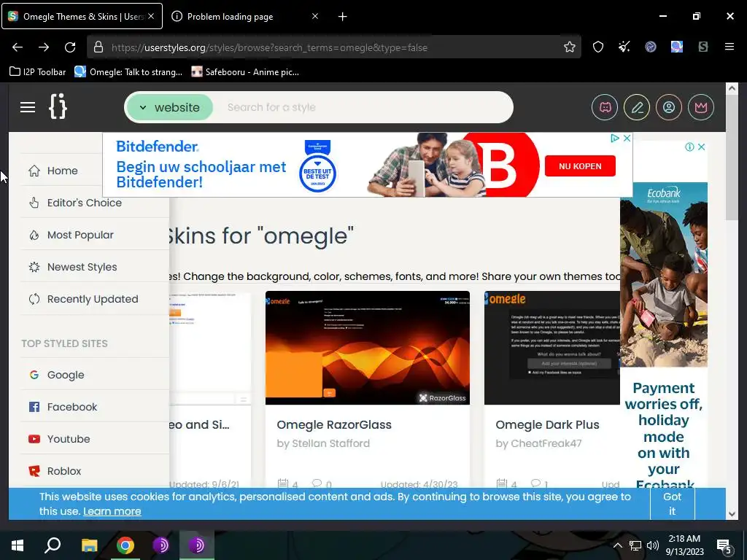Open a new browser tab
This screenshot has width=747, height=560.
tap(343, 17)
